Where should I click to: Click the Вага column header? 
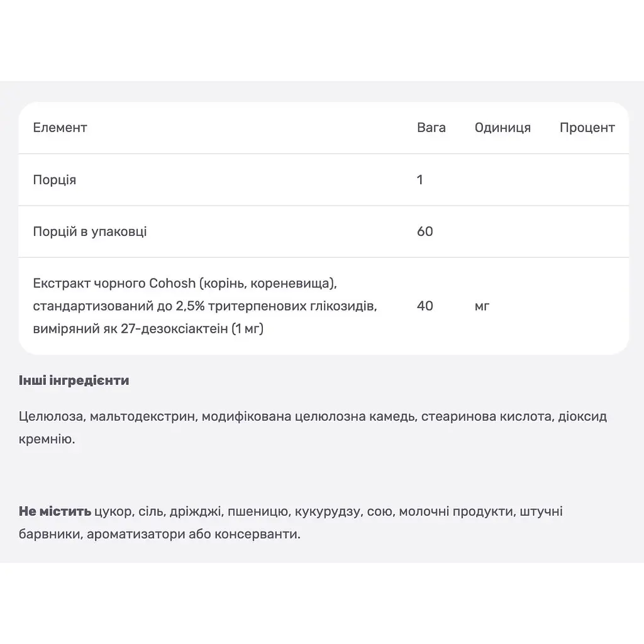pos(431,128)
